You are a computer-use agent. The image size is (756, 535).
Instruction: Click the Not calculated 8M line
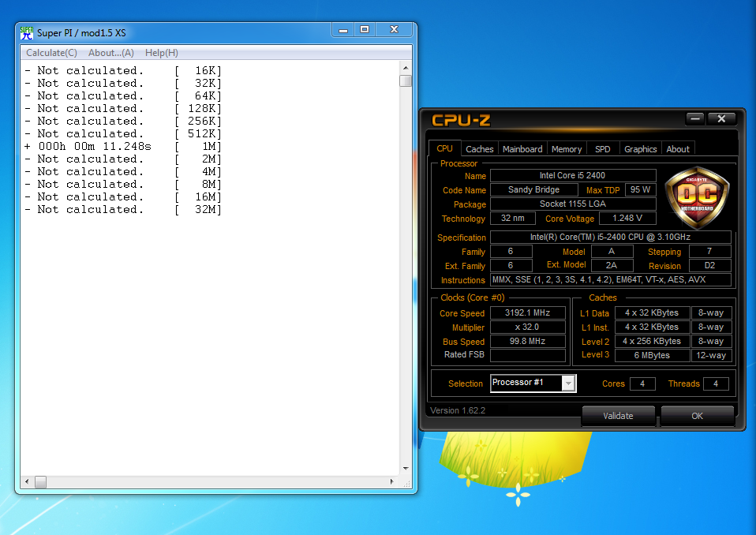(x=122, y=184)
